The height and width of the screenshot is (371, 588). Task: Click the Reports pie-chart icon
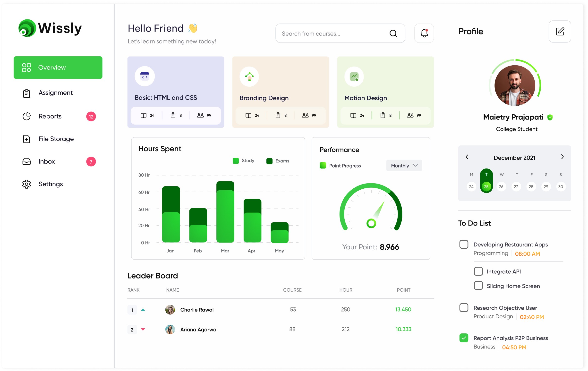[x=26, y=116]
